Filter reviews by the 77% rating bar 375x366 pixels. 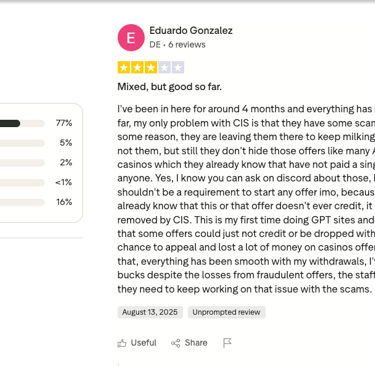[36, 123]
